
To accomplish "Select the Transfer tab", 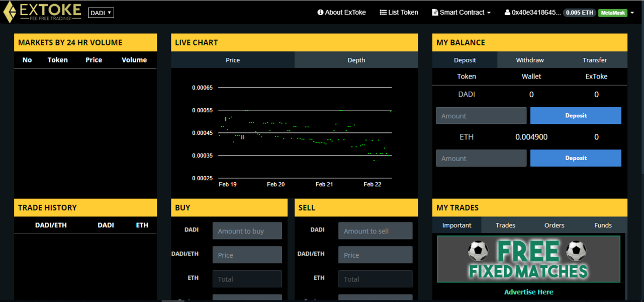I will point(595,60).
